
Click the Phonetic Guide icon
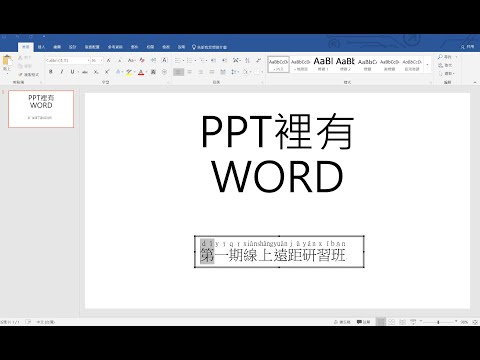pyautogui.click(x=153, y=60)
